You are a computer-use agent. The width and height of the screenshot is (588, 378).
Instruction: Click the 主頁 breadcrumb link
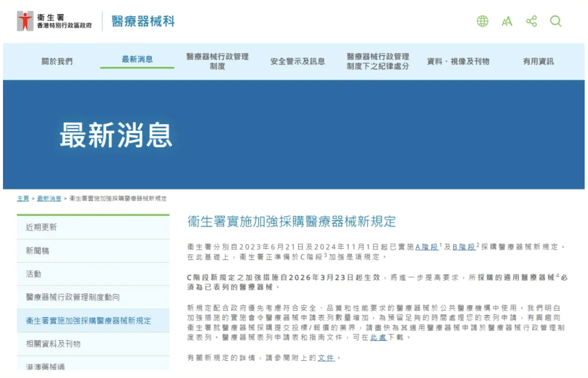23,198
